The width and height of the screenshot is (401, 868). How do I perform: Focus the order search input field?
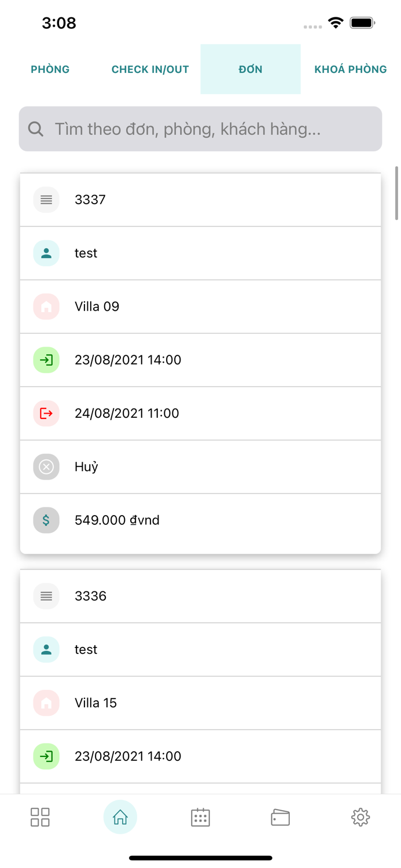pyautogui.click(x=214, y=129)
